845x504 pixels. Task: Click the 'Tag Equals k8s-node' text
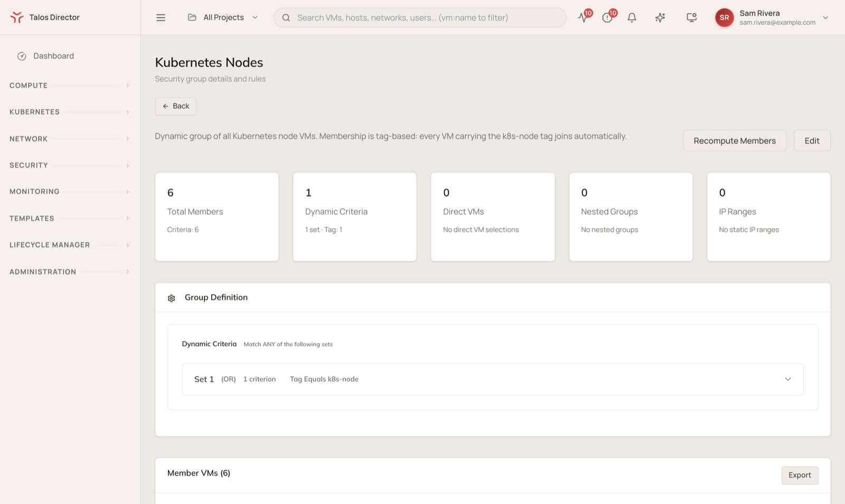click(x=324, y=379)
